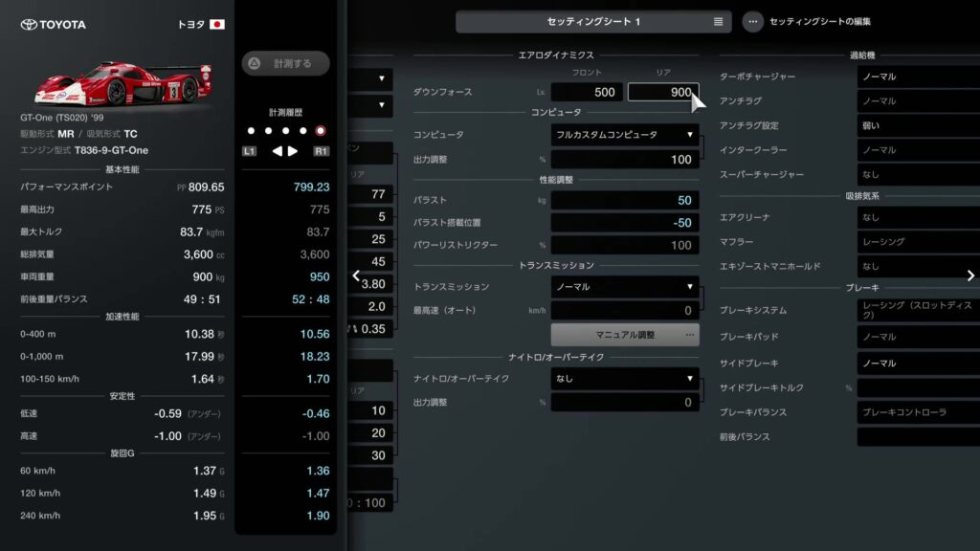Open the nitro/overtake dropdown
980x551 pixels.
[625, 379]
